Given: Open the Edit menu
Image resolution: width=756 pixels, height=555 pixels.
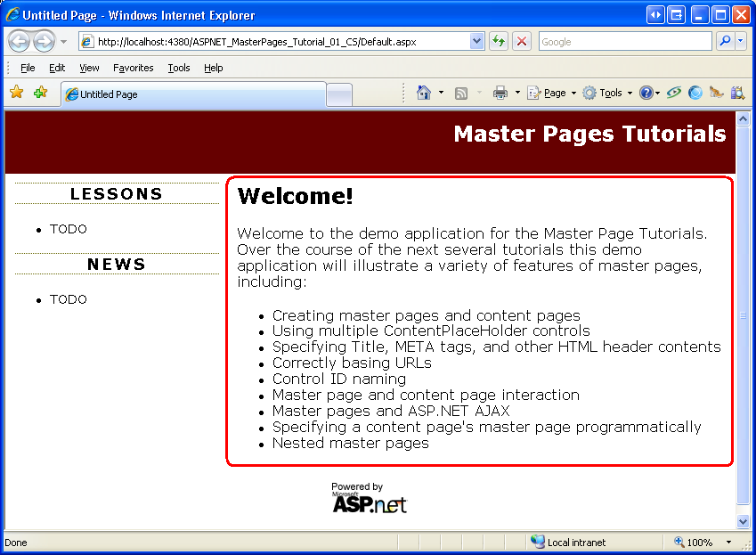Looking at the screenshot, I should (x=57, y=68).
